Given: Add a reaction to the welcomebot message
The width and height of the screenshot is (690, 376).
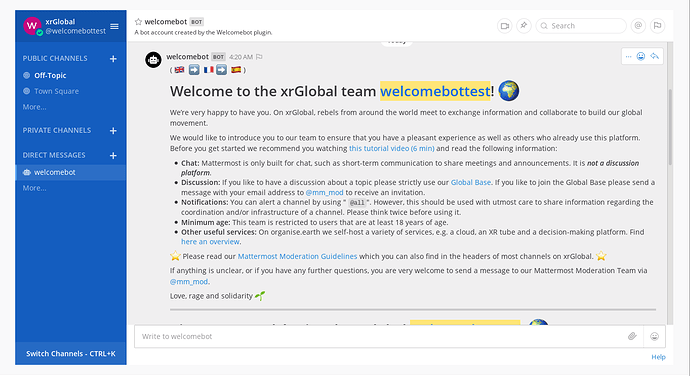Looking at the screenshot, I should point(641,56).
